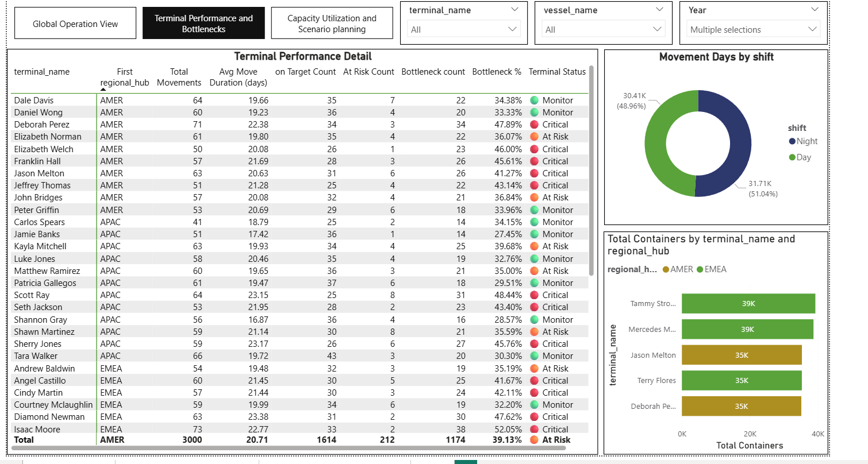Click the red Critical dot for Deborah Perez
The width and height of the screenshot is (868, 464).
534,125
